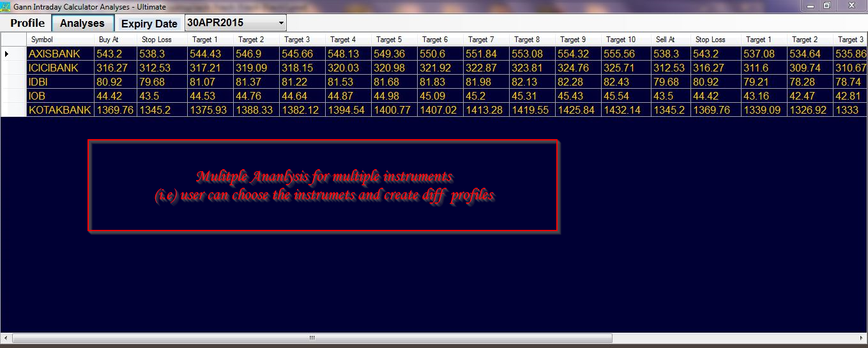Screen dimensions: 868x348
Task: Click AXISBANK Target 6 value 550.6
Action: tap(441, 54)
